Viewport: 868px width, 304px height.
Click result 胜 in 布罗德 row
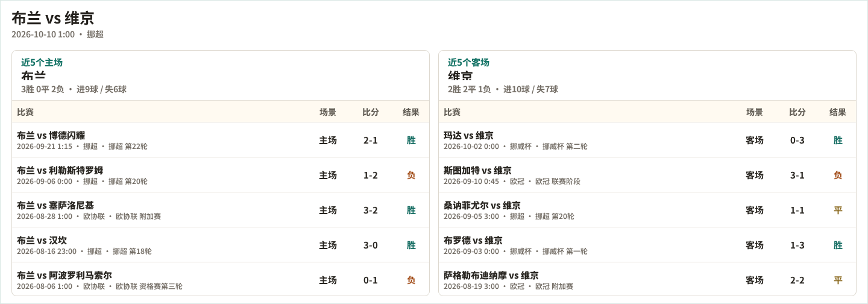pos(838,245)
